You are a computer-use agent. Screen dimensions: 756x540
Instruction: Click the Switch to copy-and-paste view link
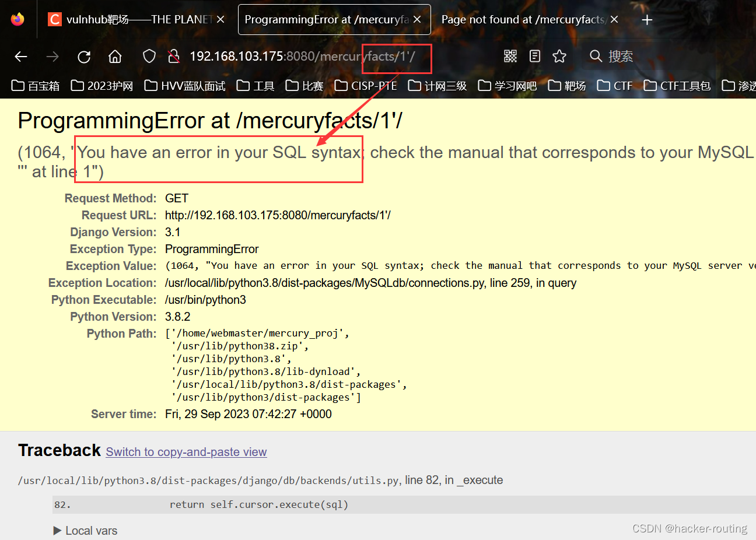(186, 452)
